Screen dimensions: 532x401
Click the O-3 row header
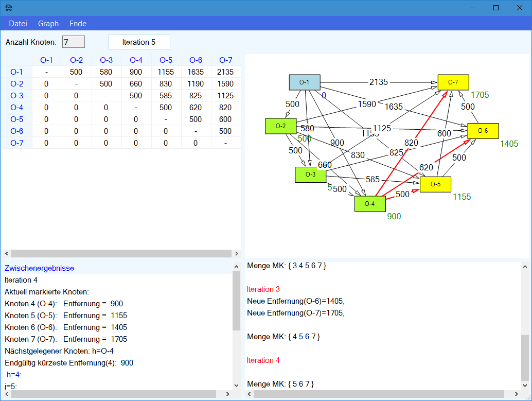click(x=16, y=96)
